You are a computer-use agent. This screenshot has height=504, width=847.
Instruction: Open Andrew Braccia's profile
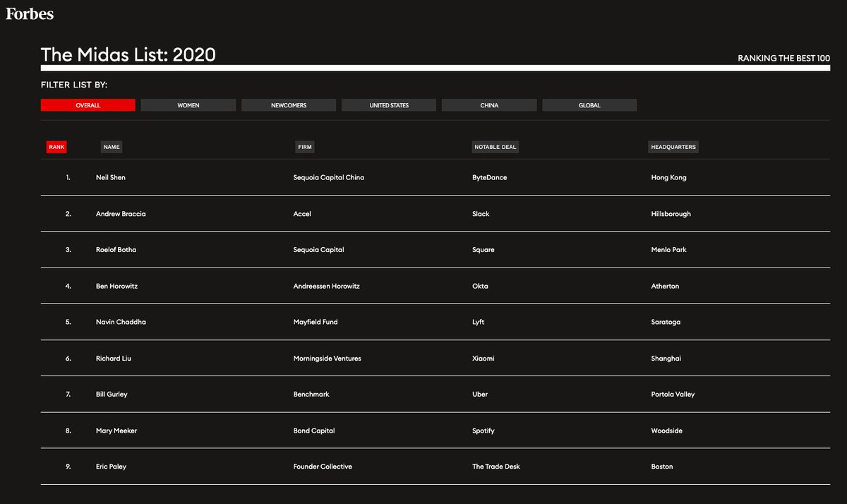121,213
